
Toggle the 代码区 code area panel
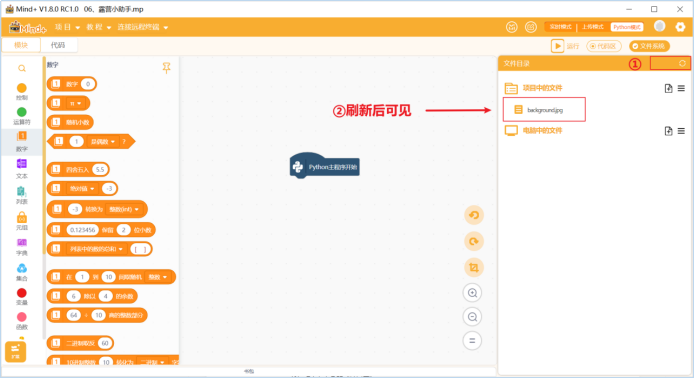(x=604, y=46)
